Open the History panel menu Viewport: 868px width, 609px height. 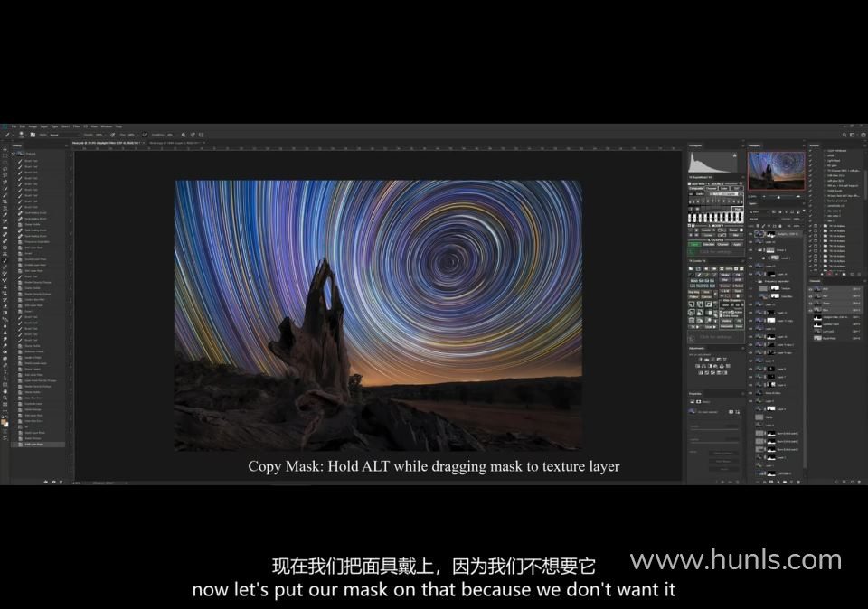pyautogui.click(x=67, y=146)
